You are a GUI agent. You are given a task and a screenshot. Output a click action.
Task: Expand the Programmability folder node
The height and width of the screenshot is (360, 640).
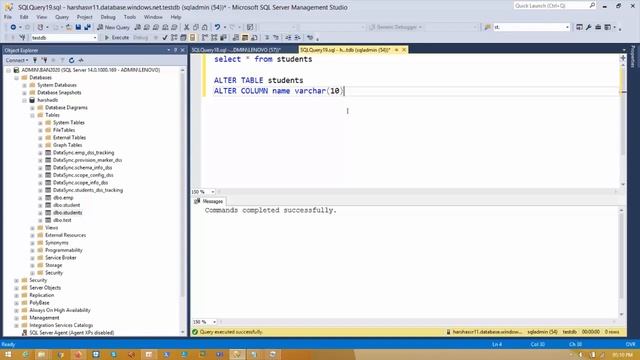click(32, 250)
